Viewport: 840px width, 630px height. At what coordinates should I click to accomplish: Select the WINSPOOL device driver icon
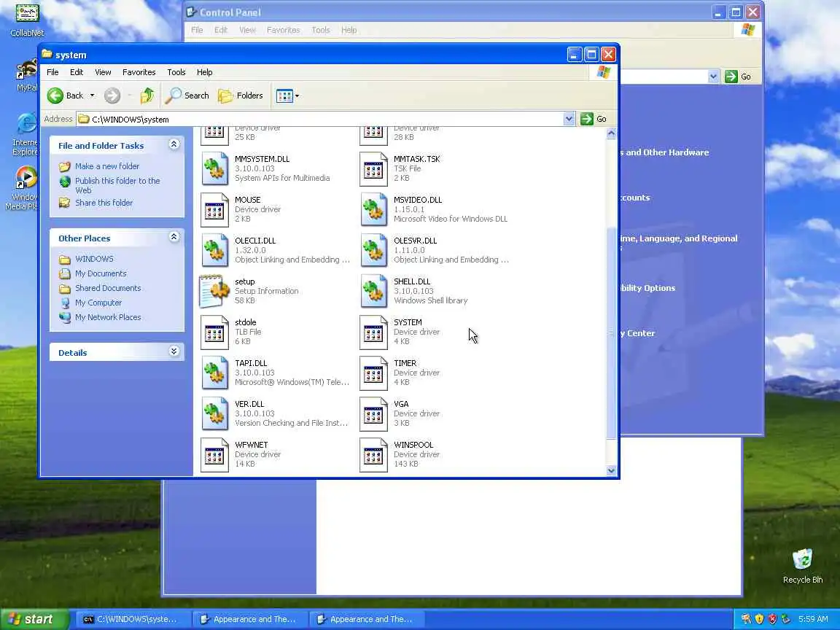click(x=373, y=455)
